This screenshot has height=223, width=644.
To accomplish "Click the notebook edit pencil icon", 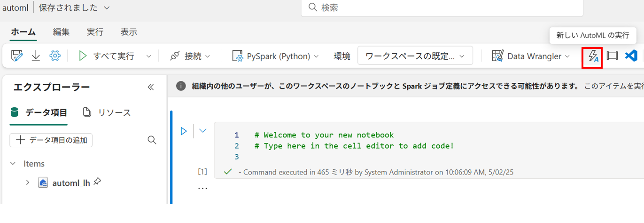I will point(17,56).
